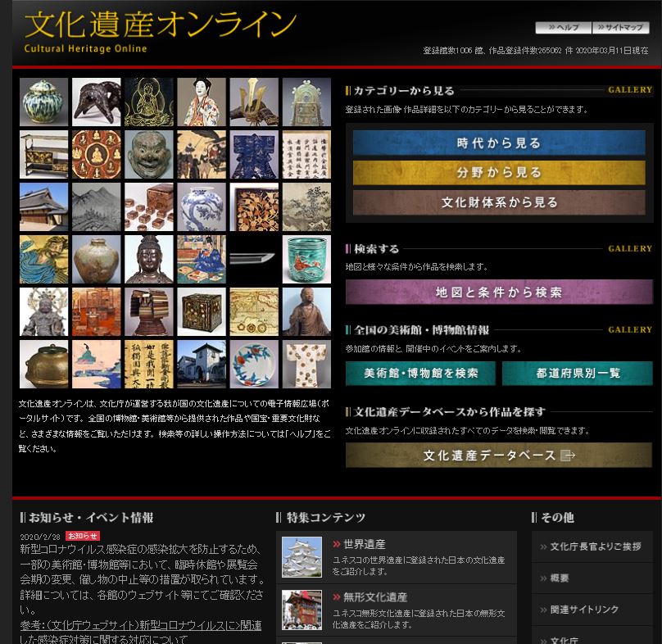Open the 文化遺産データベース
The height and width of the screenshot is (644, 662).
coord(499,456)
